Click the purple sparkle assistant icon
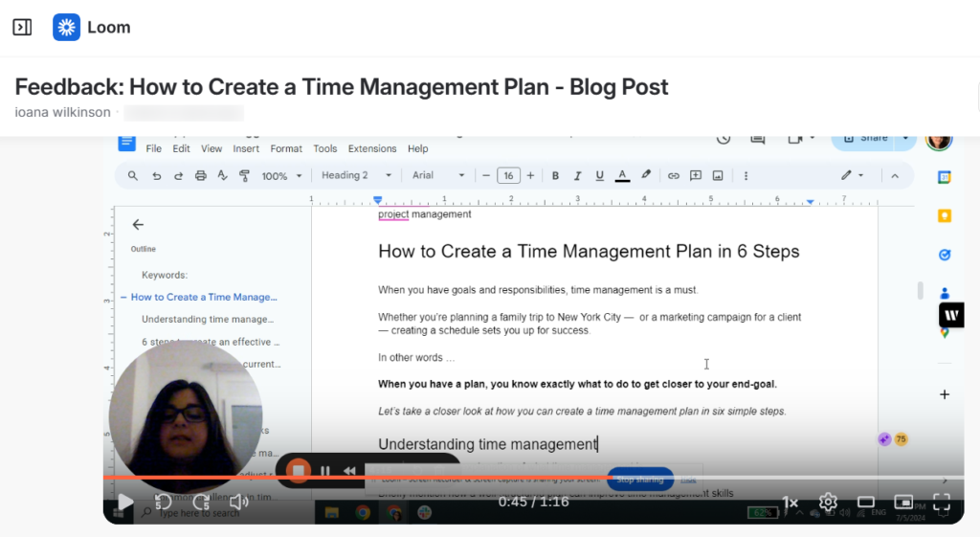This screenshot has height=537, width=980. click(x=884, y=439)
